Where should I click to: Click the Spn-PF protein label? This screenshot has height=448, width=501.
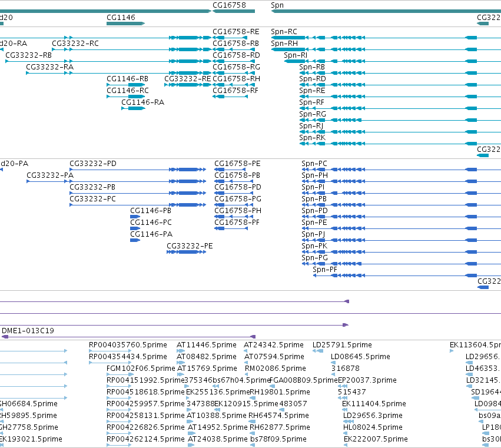coord(324,270)
